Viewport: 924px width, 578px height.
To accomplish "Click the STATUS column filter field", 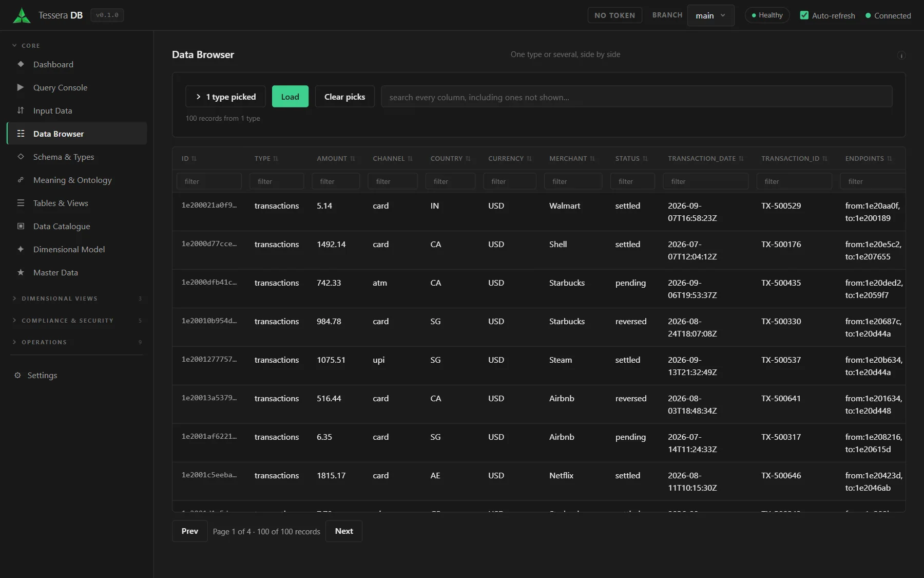I will tap(632, 181).
